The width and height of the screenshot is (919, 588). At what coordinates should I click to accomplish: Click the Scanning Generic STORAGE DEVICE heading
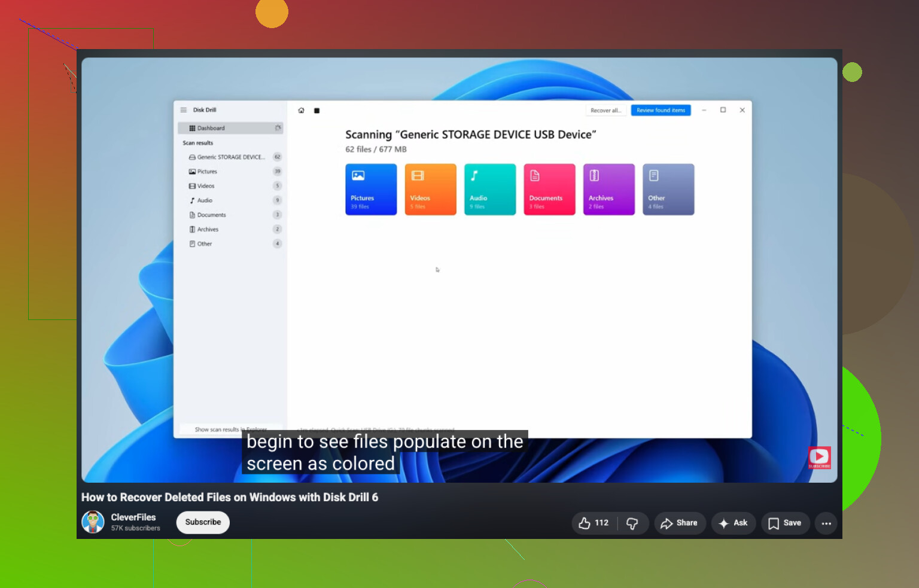(470, 135)
